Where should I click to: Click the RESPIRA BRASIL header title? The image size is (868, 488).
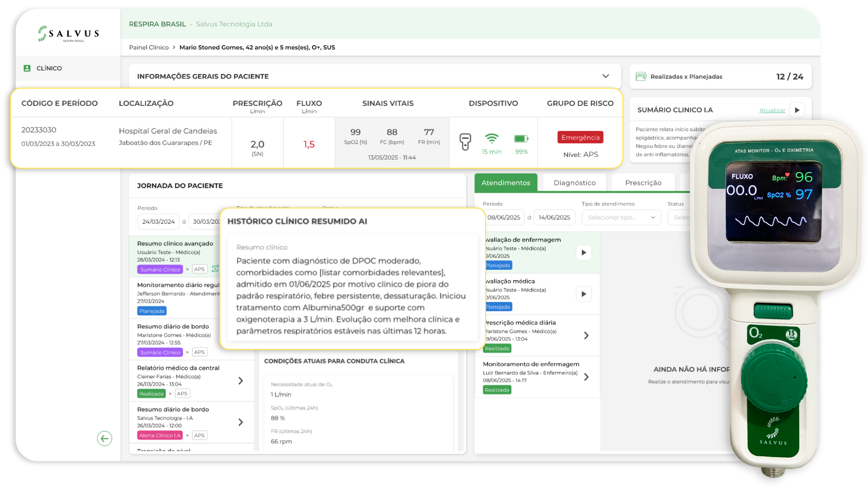point(157,24)
